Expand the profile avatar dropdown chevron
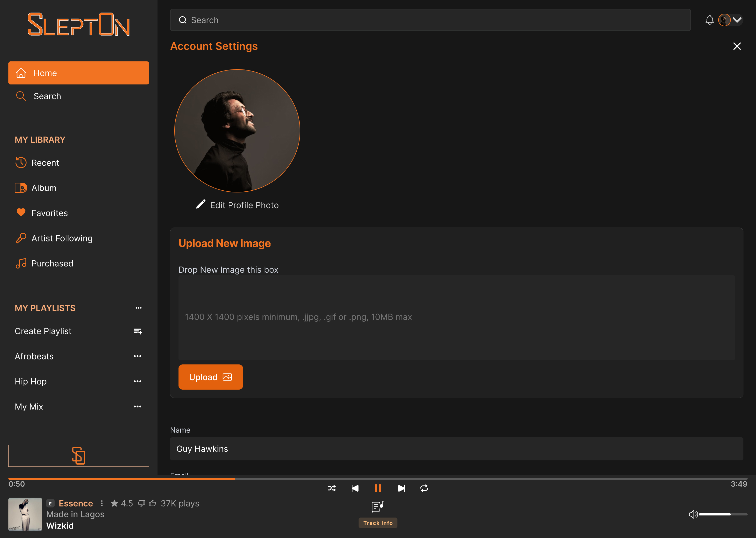Screen dimensions: 756x538 737,20
